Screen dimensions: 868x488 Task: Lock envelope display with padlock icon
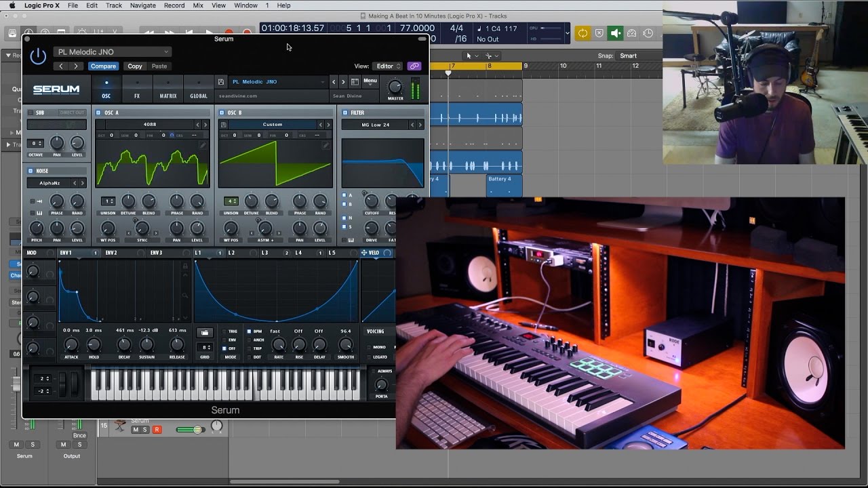point(185,266)
